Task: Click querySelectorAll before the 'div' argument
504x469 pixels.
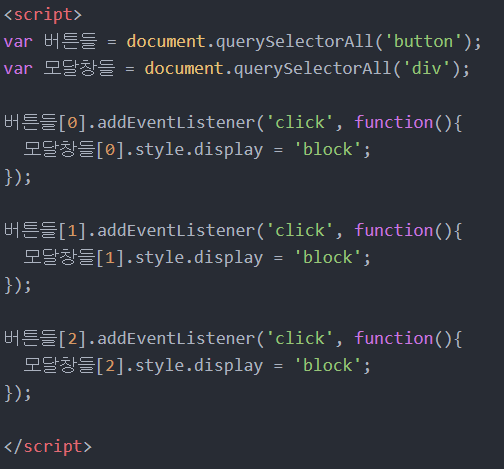Action: (312, 69)
